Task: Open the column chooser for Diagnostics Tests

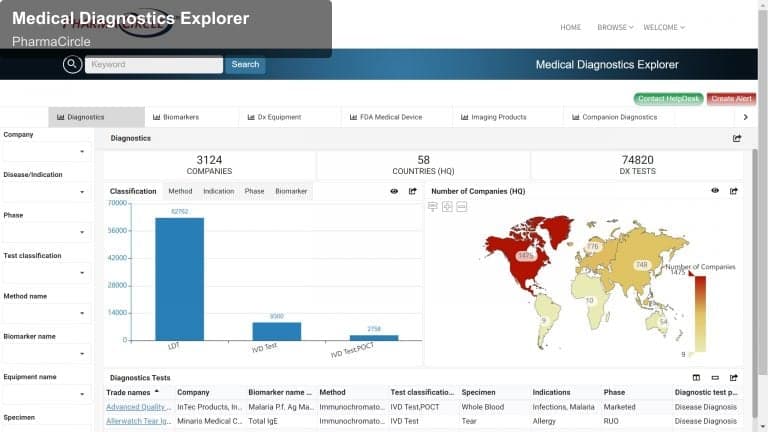Action: 696,378
